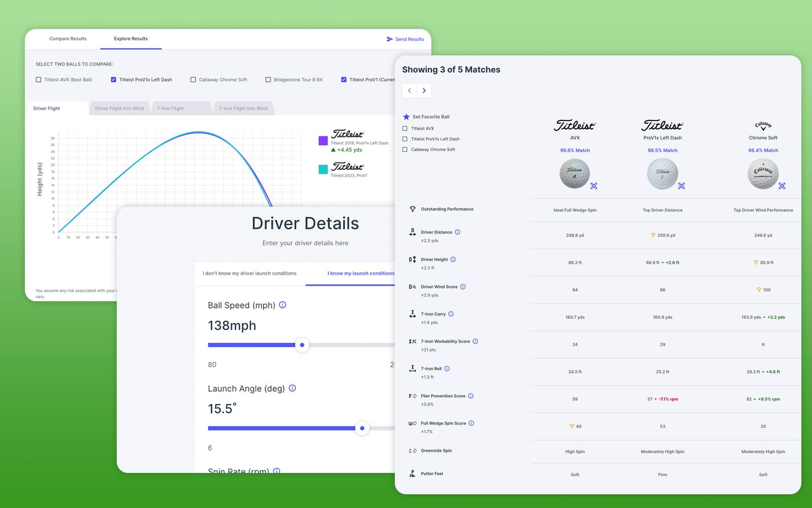
Task: Click the scan icon beside the Chrome Soft ball
Action: coord(782,186)
